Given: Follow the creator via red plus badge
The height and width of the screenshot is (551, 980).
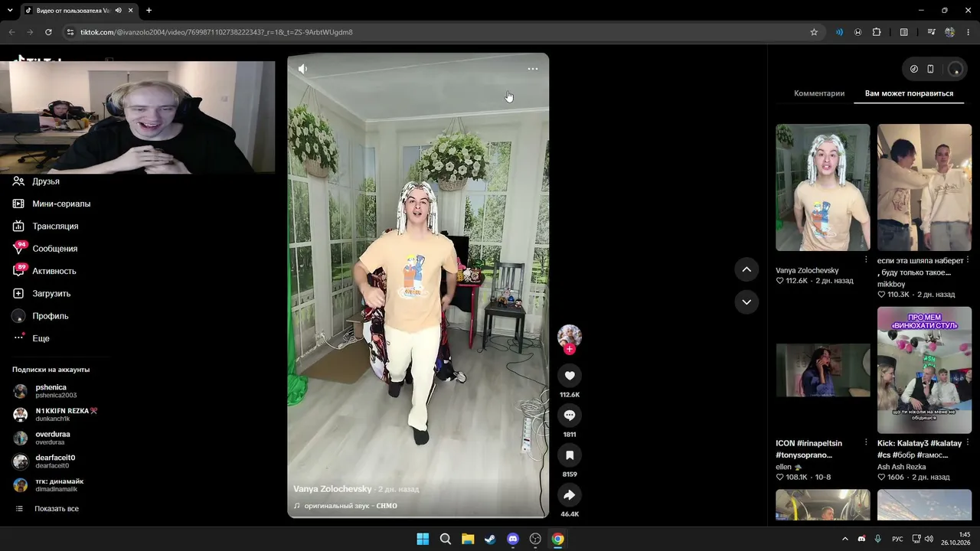Looking at the screenshot, I should (x=570, y=350).
